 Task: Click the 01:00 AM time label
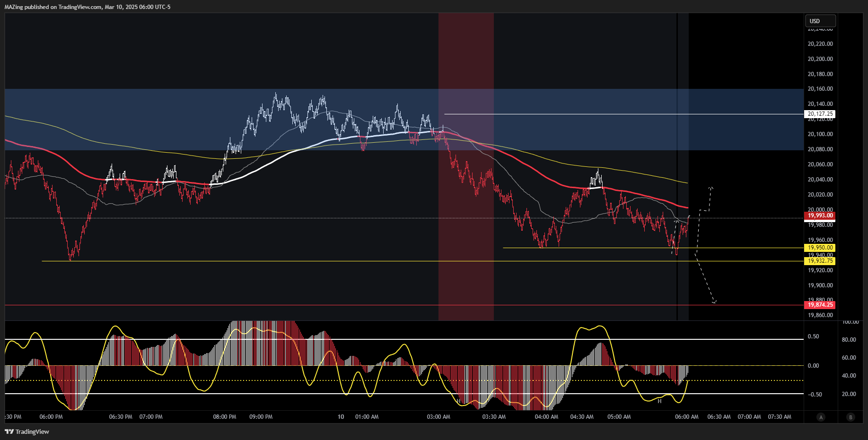click(367, 417)
